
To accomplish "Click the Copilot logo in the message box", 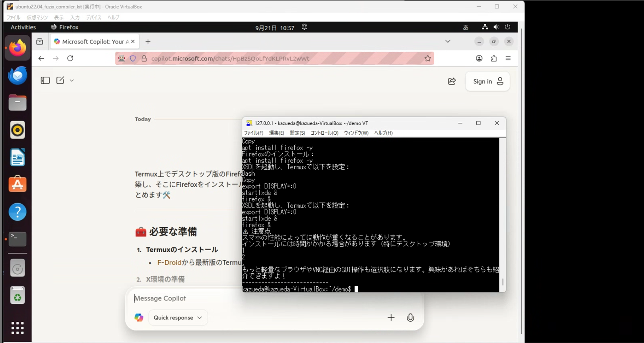I will tap(139, 318).
